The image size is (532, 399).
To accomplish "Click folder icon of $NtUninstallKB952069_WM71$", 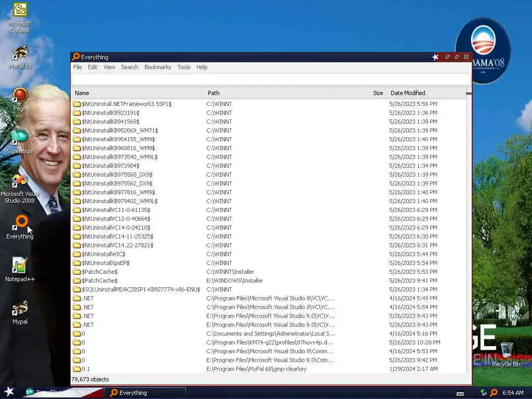I will 77,130.
